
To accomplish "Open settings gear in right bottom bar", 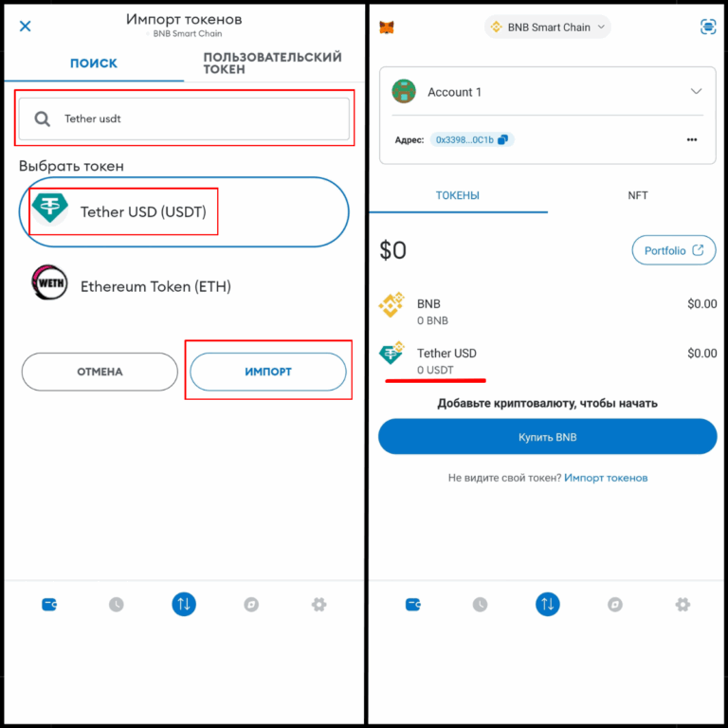I will 682,604.
